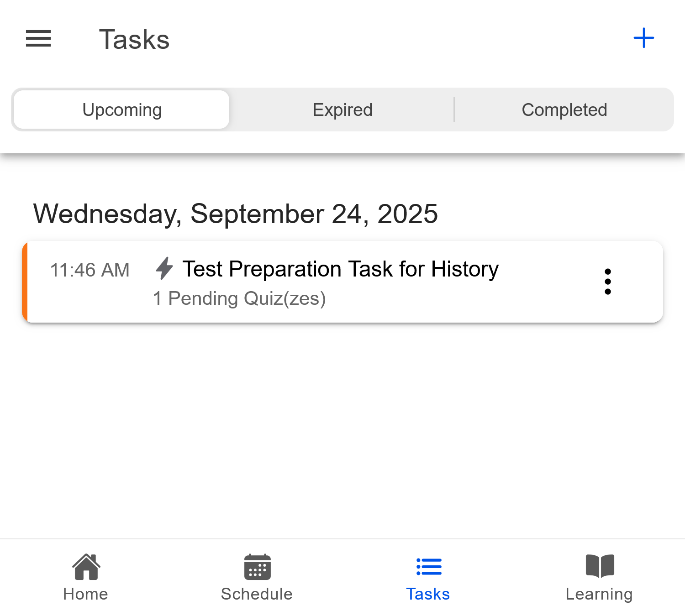Select the Upcoming tab
685x616 pixels.
(121, 110)
